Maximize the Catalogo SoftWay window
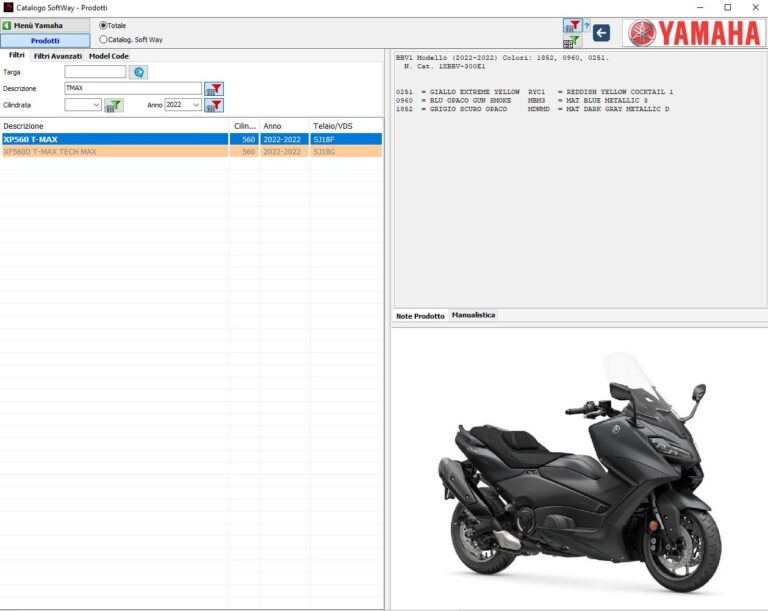 point(728,7)
